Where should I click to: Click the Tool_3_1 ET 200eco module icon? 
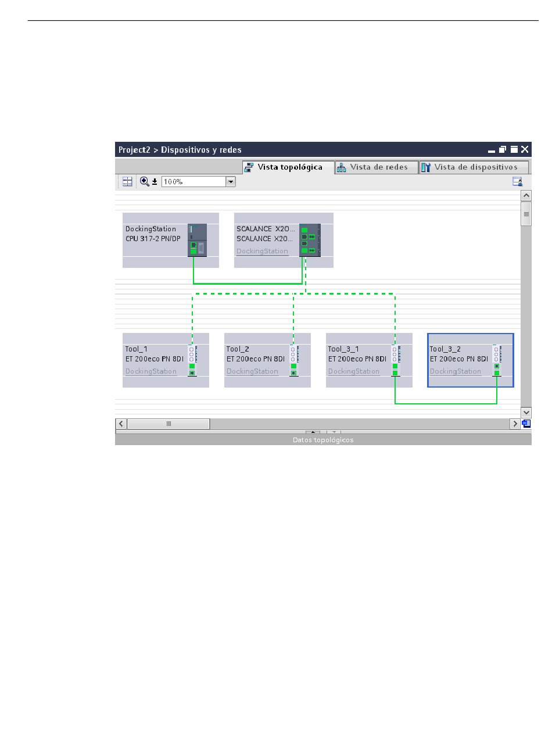(396, 360)
